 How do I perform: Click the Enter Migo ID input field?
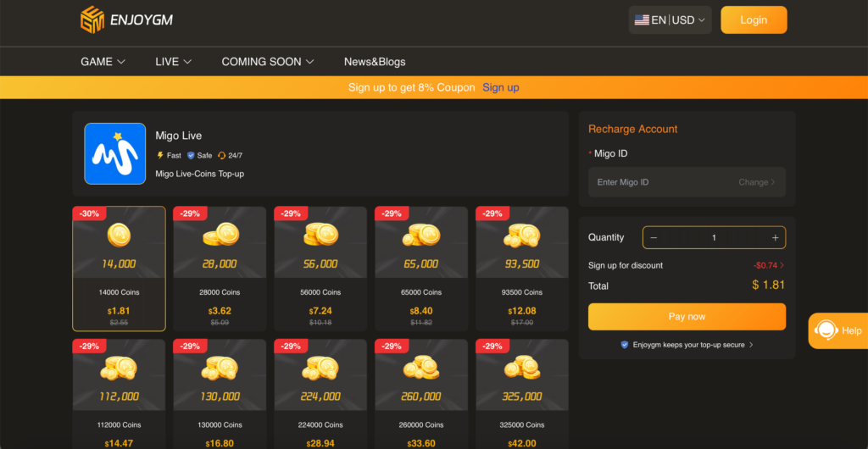coord(661,182)
